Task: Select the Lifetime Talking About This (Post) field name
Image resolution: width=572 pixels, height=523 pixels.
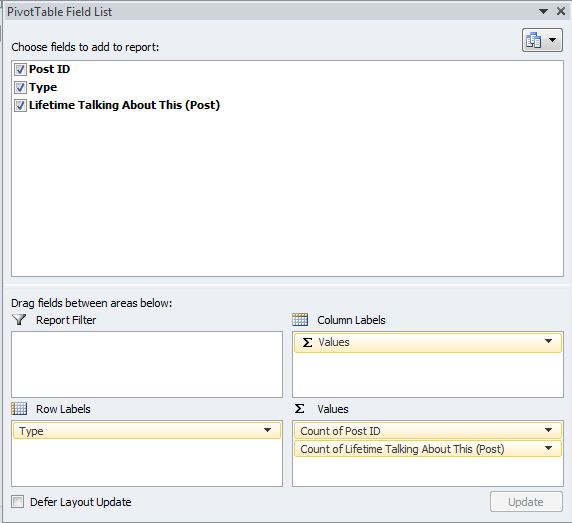Action: click(x=124, y=105)
